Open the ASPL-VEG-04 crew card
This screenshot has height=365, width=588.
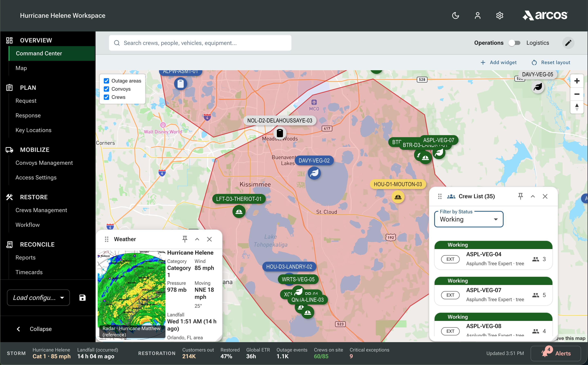click(493, 255)
